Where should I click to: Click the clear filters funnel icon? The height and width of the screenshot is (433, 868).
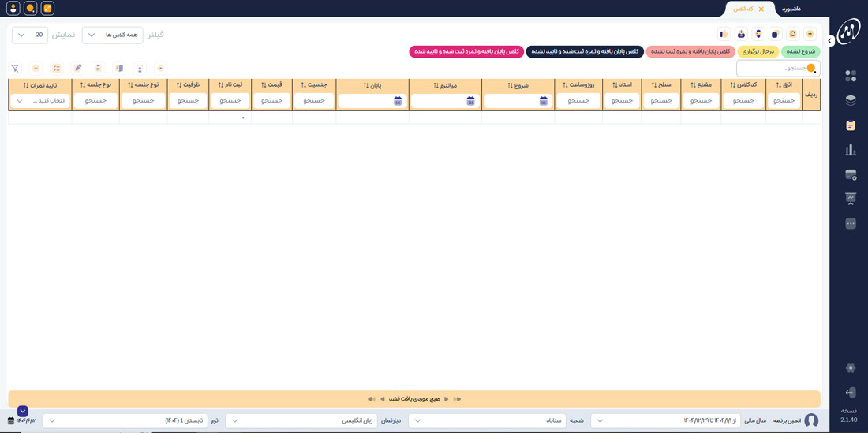click(15, 69)
